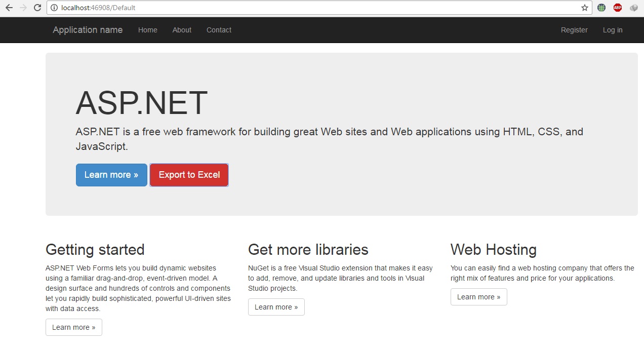Click the paragraph starting 'NuGet is a free'
644x347 pixels.
pyautogui.click(x=341, y=278)
